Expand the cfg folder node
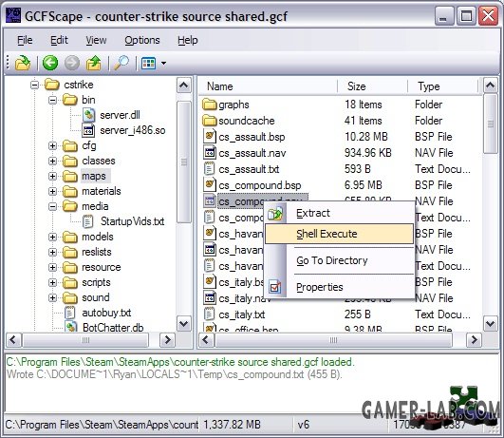This screenshot has width=504, height=438. [53, 145]
